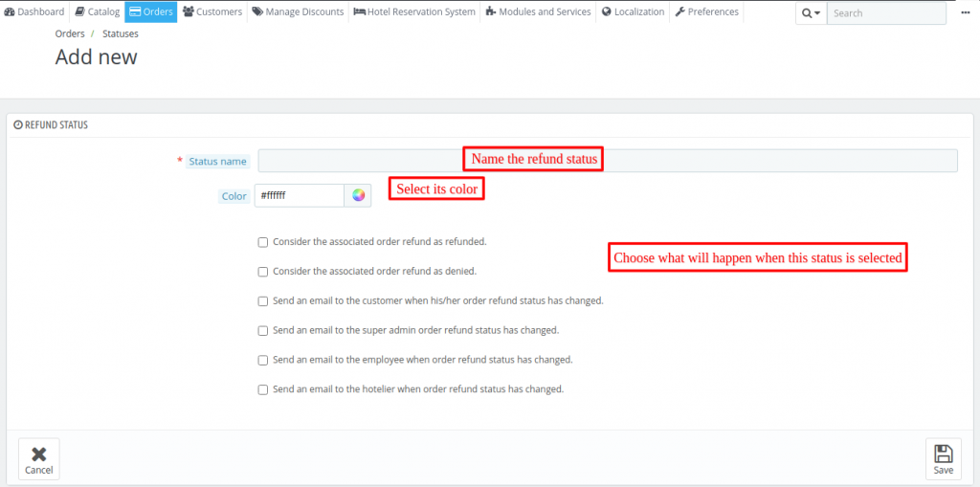The width and height of the screenshot is (980, 487).
Task: Click the Orders breadcrumb link
Action: click(70, 33)
